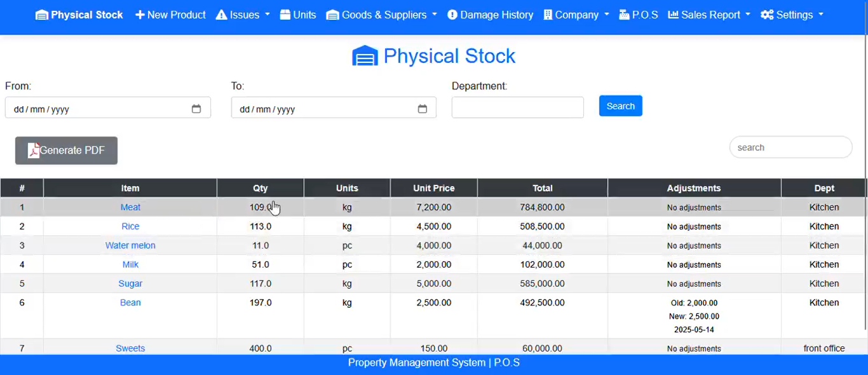
Task: Select Physical Stock in the navigation bar
Action: coord(79,15)
